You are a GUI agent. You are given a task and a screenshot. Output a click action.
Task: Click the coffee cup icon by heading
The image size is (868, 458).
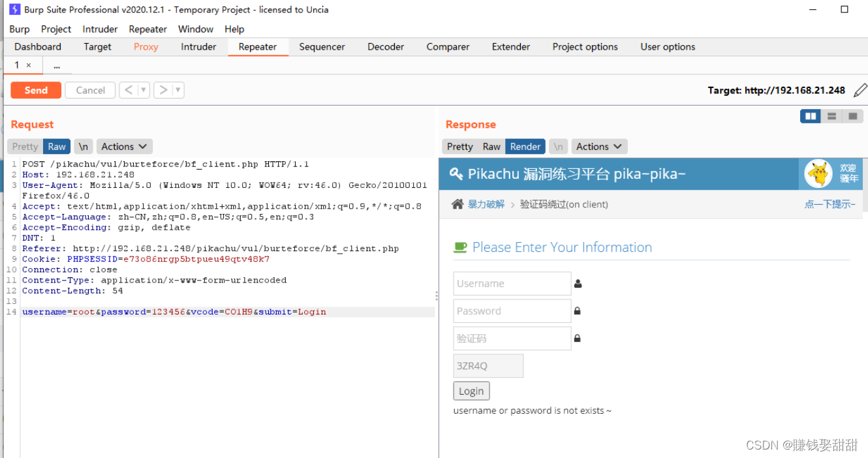point(460,247)
